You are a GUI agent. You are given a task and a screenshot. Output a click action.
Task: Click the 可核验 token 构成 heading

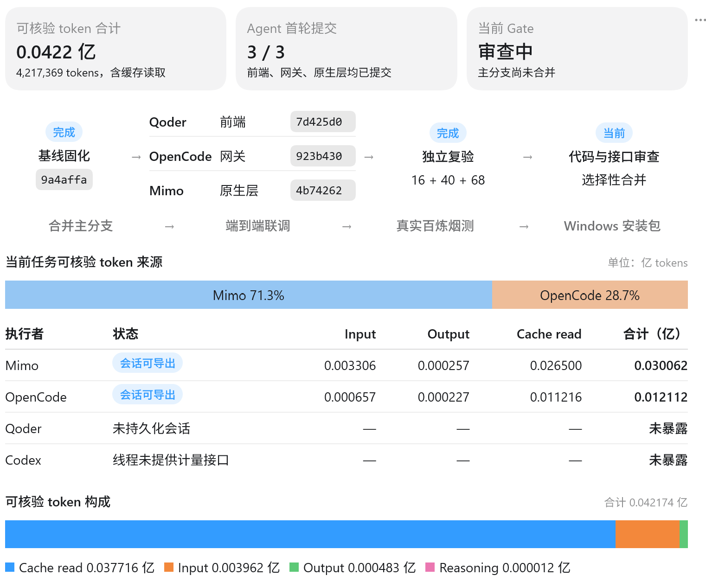click(58, 502)
